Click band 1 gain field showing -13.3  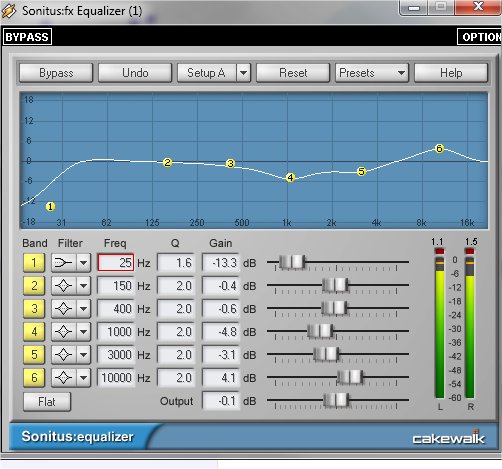click(221, 263)
